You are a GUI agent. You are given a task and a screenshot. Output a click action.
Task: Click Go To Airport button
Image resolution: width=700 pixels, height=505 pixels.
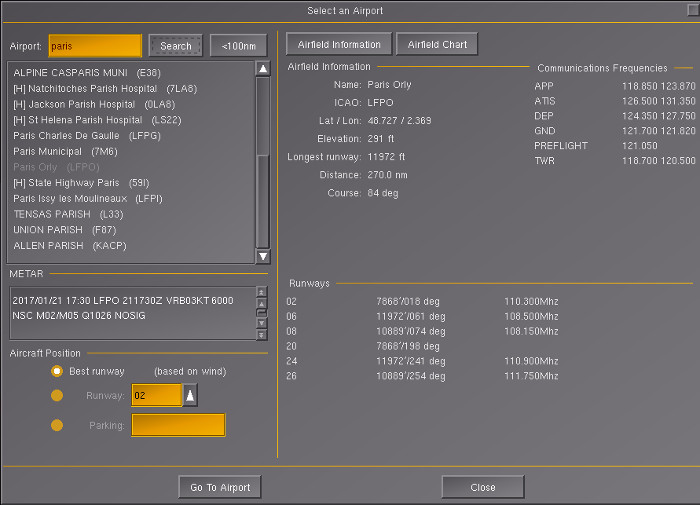pos(220,487)
